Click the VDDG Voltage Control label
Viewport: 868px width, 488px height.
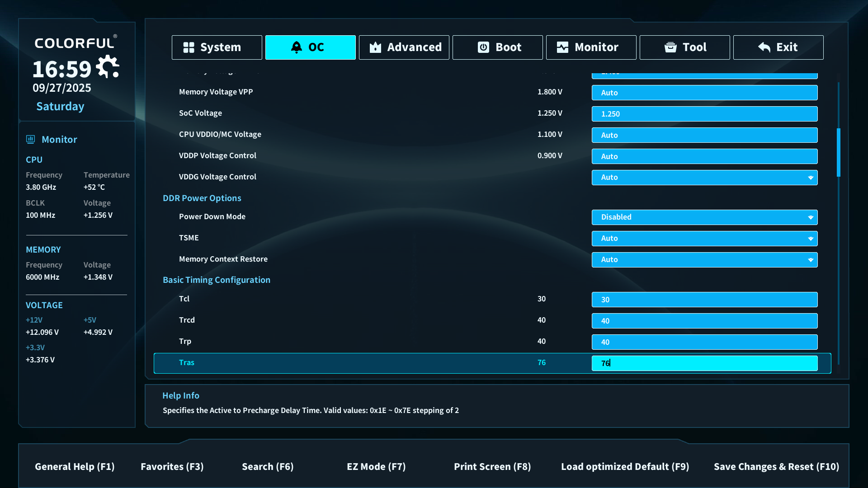pyautogui.click(x=217, y=177)
